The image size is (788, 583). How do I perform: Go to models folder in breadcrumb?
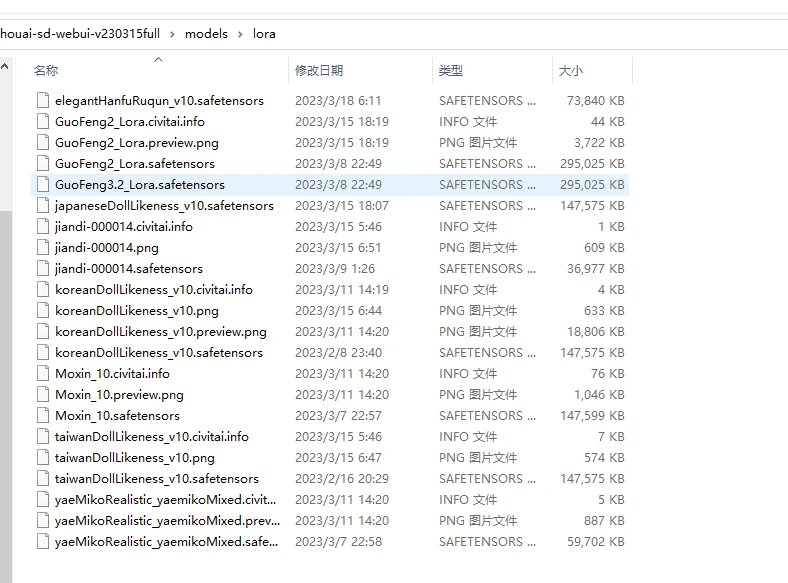(206, 34)
